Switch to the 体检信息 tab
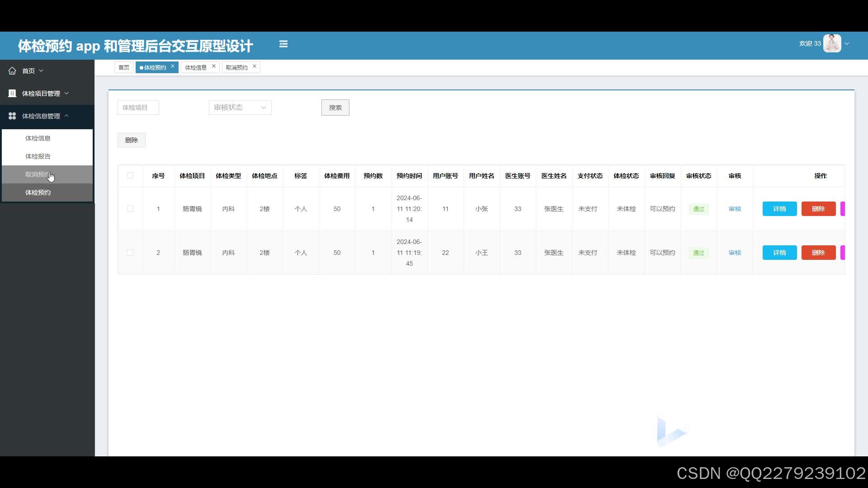The height and width of the screenshot is (488, 868). [196, 67]
